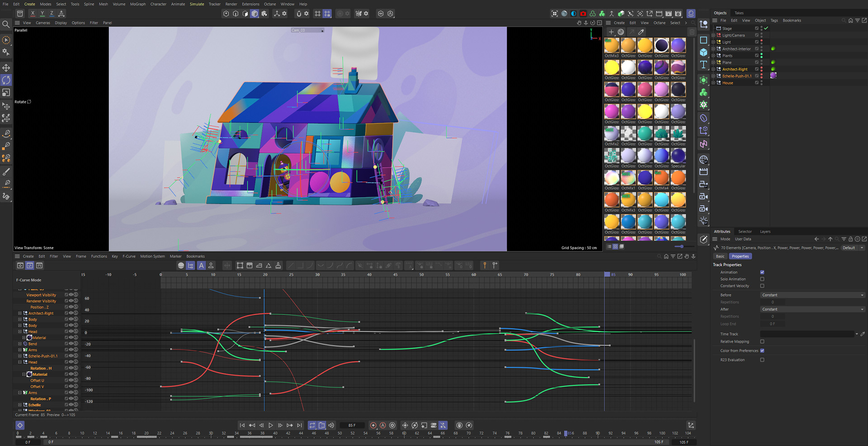Open the Before dropdown set to Constant
Image resolution: width=868 pixels, height=446 pixels.
tap(812, 295)
